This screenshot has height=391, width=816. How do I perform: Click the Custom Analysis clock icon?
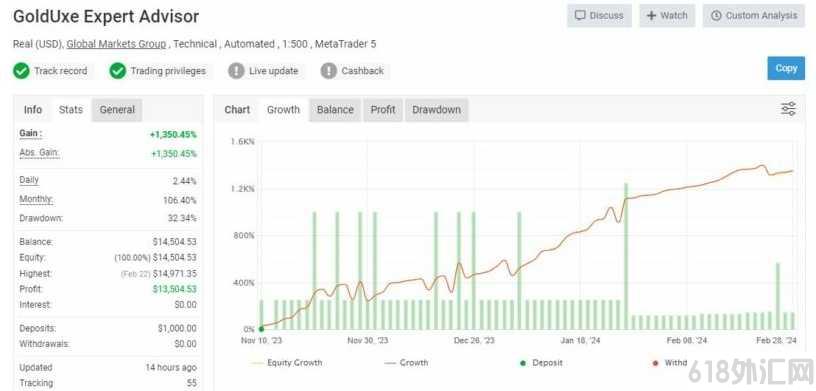(x=717, y=16)
